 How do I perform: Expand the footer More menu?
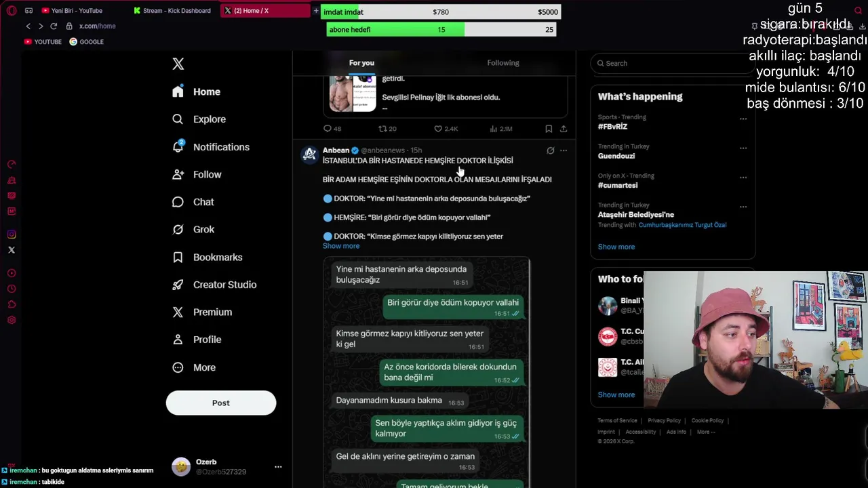pyautogui.click(x=705, y=432)
